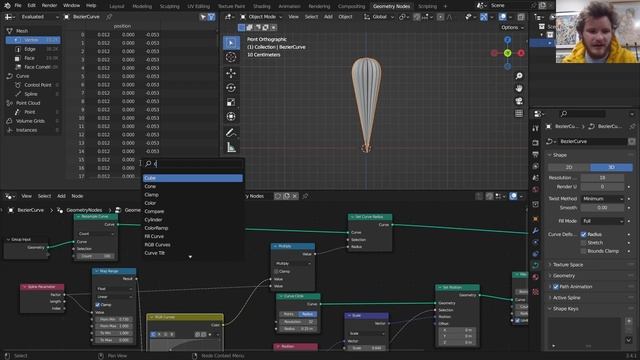Select Control Point domain in spreadsheet

(37, 85)
